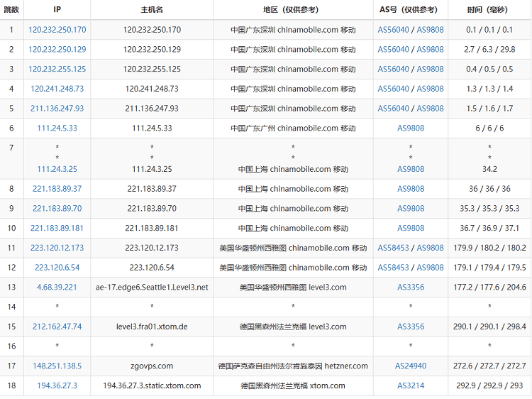This screenshot has height=399, width=532.
Task: Open AS9808 link in hop 6 row
Action: coord(411,129)
